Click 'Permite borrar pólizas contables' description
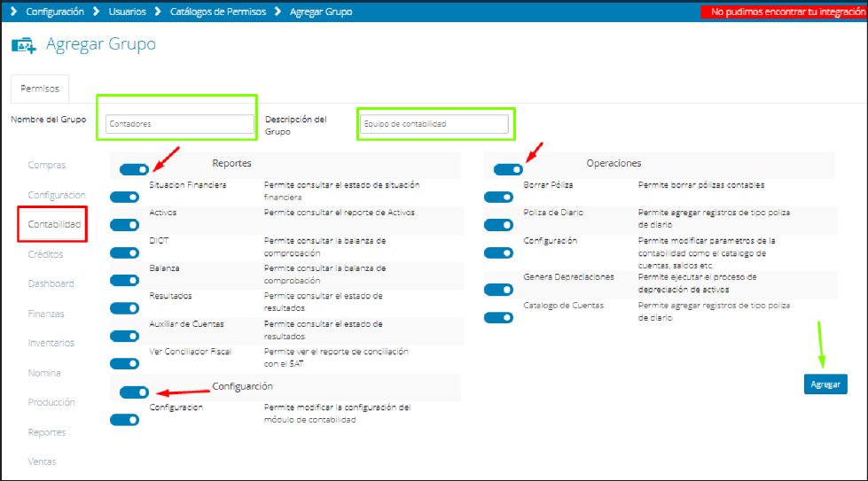The height and width of the screenshot is (481, 868). (x=700, y=184)
